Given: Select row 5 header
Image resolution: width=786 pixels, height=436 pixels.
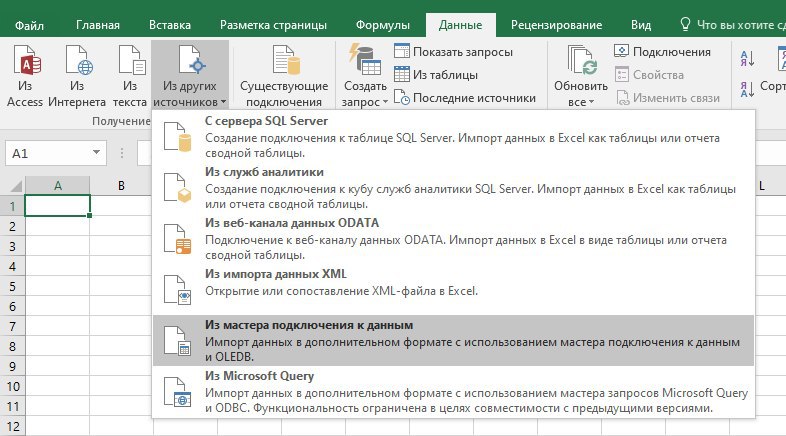Looking at the screenshot, I should 13,286.
